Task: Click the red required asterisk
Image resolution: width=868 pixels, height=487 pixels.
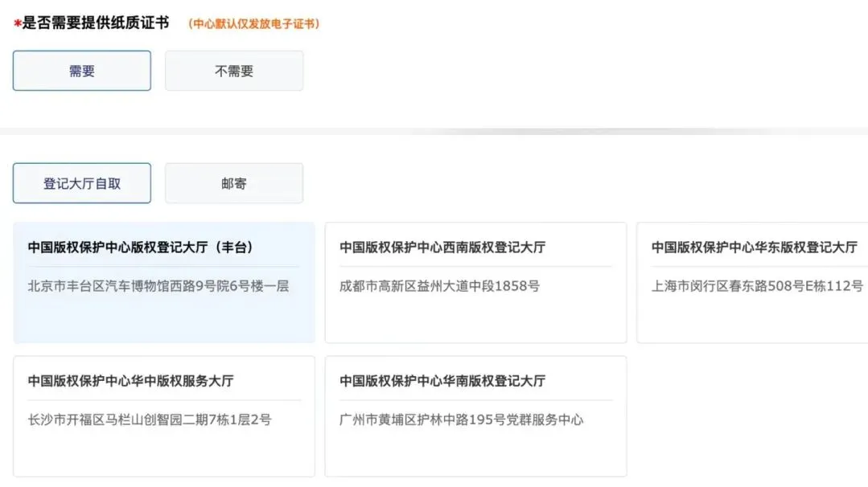Action: pos(17,25)
